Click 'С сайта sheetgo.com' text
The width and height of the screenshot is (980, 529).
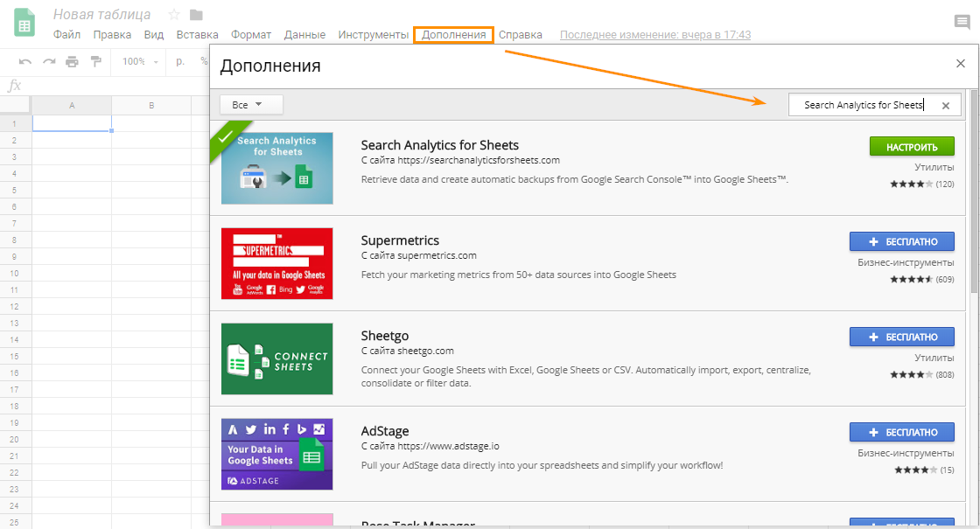point(408,351)
